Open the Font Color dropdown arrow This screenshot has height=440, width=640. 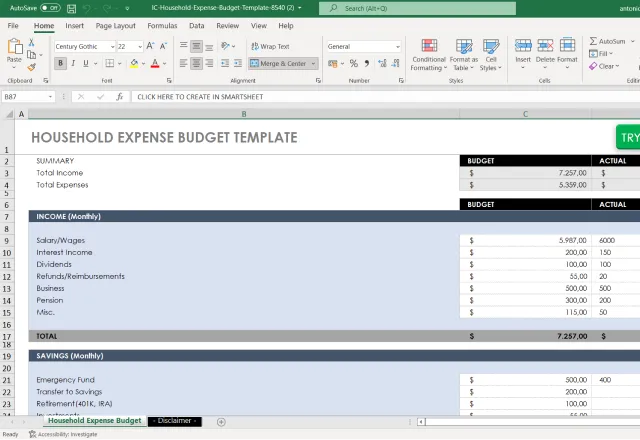pyautogui.click(x=164, y=64)
